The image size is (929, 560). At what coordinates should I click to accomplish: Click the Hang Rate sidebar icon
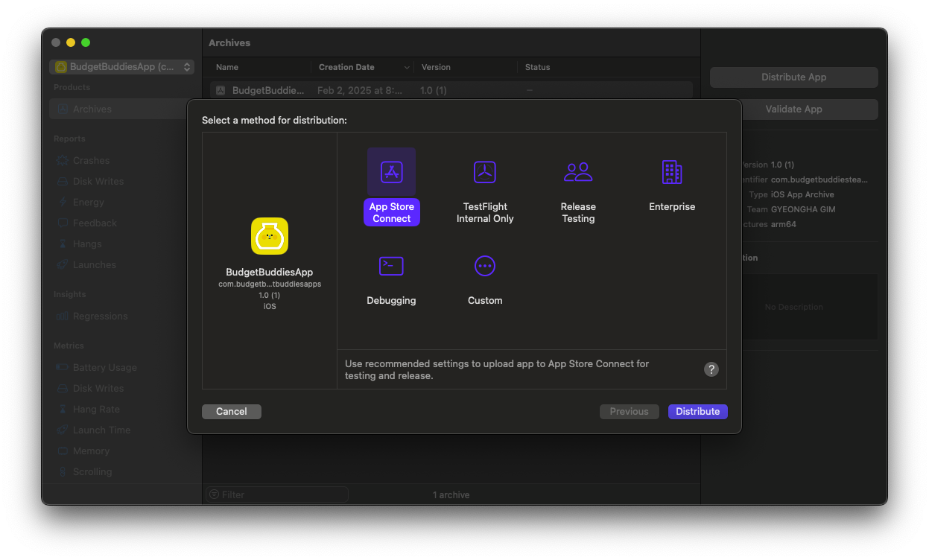click(x=63, y=410)
